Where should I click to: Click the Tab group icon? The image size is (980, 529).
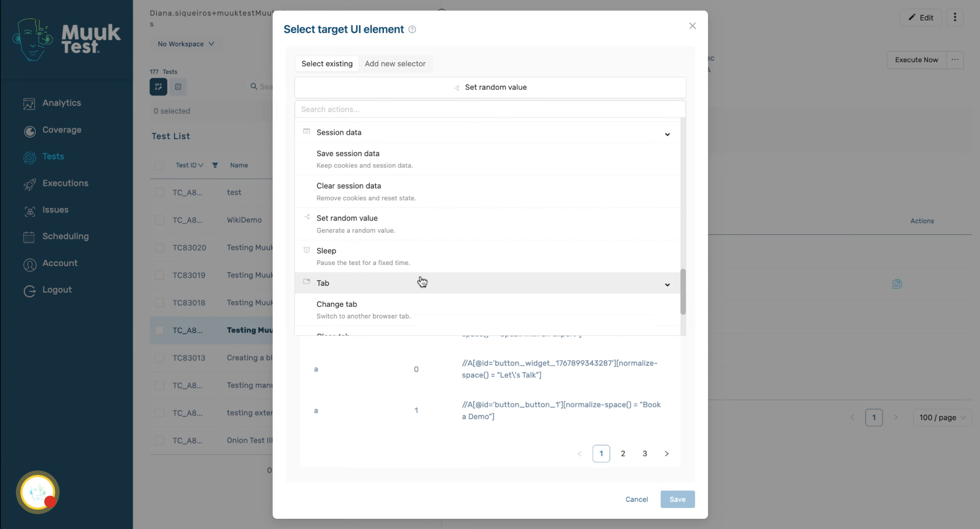307,281
